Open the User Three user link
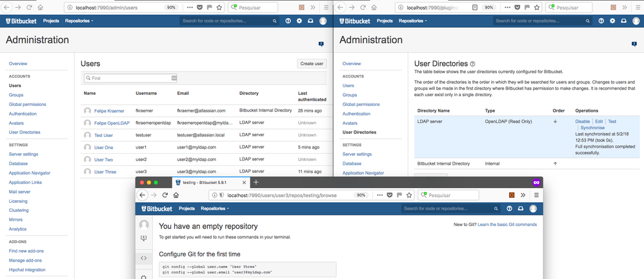This screenshot has width=644, height=279. [x=105, y=172]
